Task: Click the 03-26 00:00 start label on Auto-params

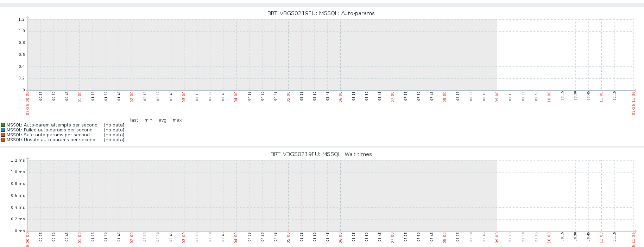Action: click(x=27, y=103)
